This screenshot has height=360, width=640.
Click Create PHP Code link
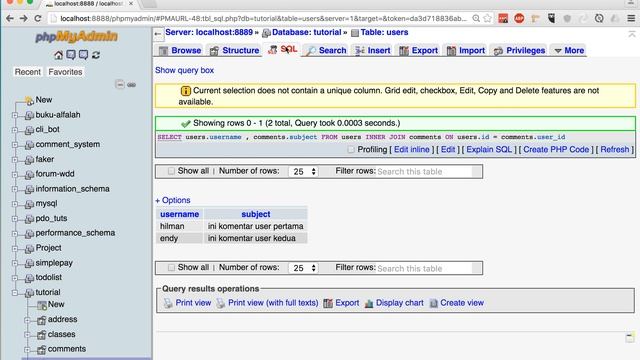coord(556,149)
